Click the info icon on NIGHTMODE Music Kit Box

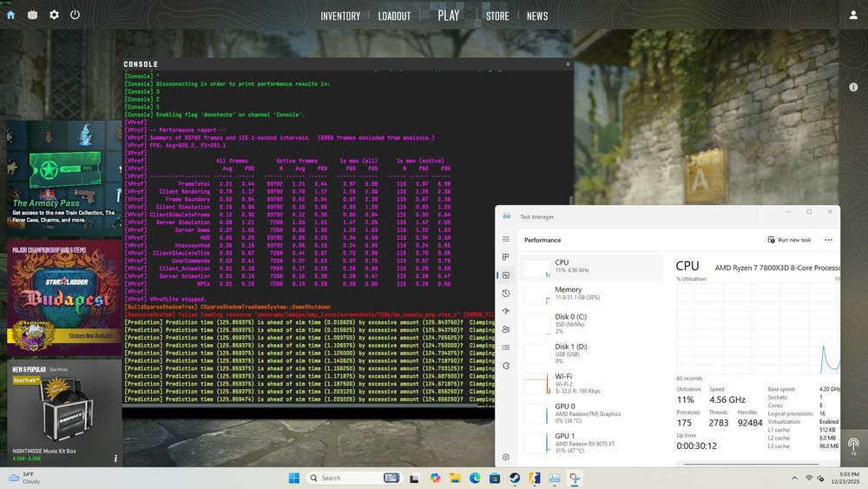click(115, 458)
